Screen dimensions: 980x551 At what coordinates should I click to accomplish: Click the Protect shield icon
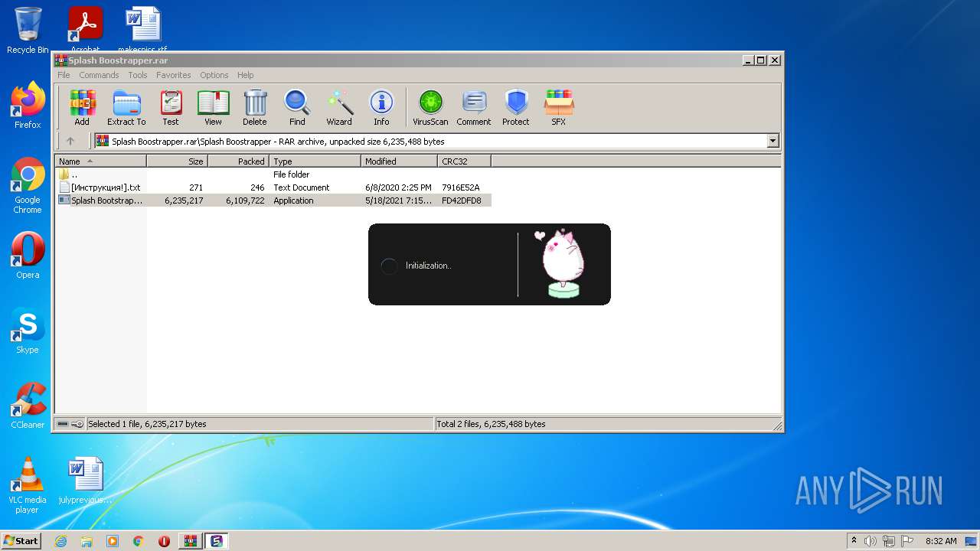(516, 107)
